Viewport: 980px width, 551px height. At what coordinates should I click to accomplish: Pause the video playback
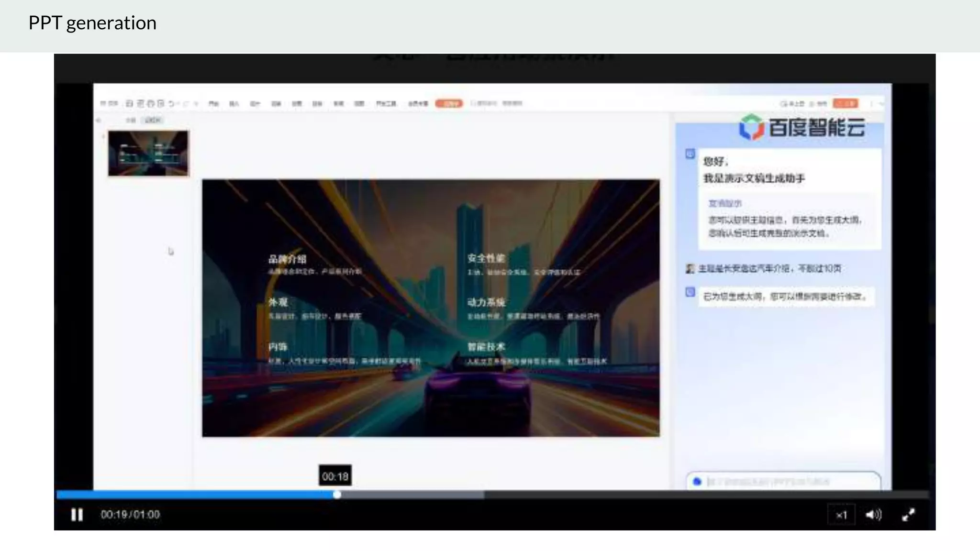(x=77, y=515)
